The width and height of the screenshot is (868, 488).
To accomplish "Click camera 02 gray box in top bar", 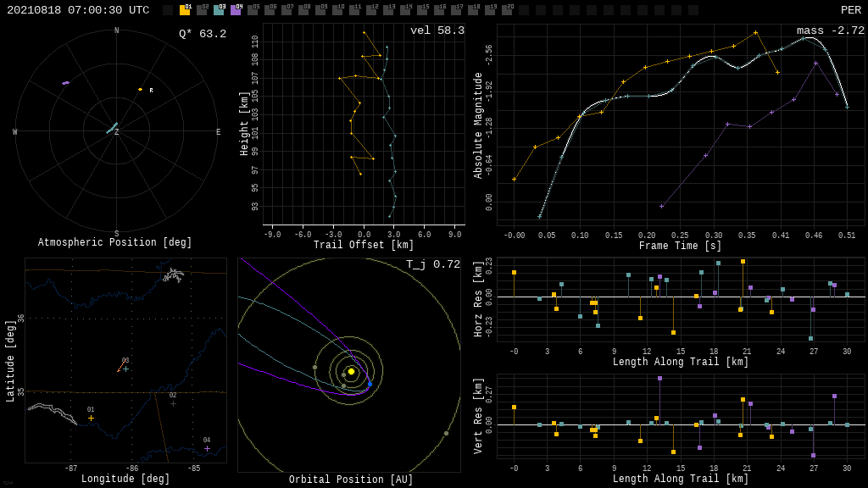I will pos(202,10).
